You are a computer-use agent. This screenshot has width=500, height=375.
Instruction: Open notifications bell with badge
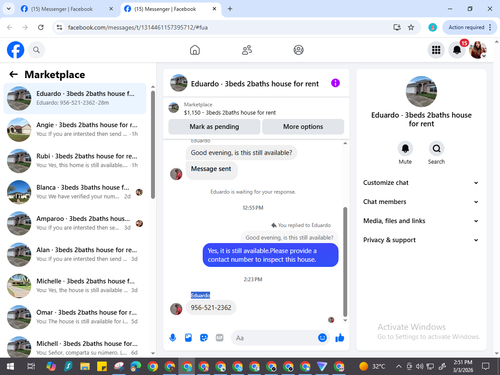pyautogui.click(x=457, y=50)
